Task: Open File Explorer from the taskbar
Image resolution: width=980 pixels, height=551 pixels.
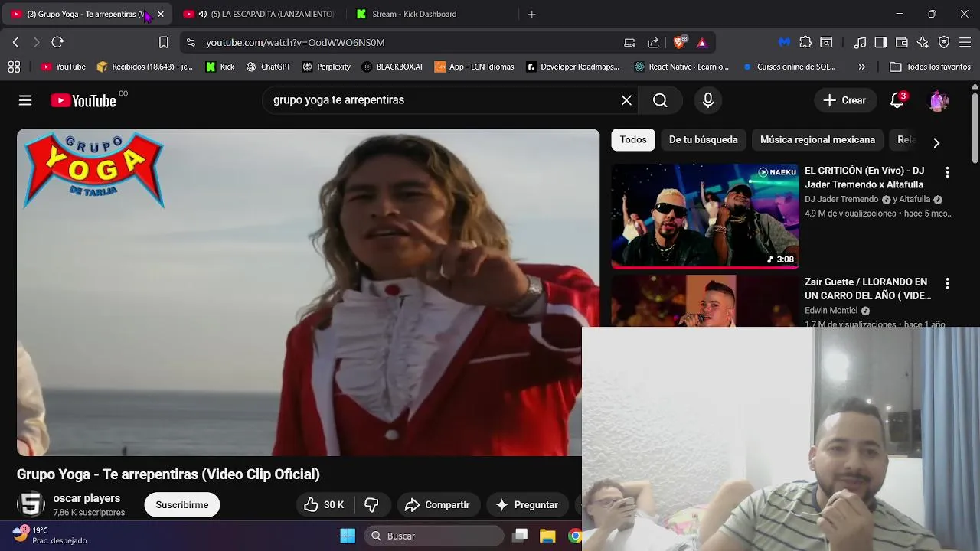Action: (547, 536)
